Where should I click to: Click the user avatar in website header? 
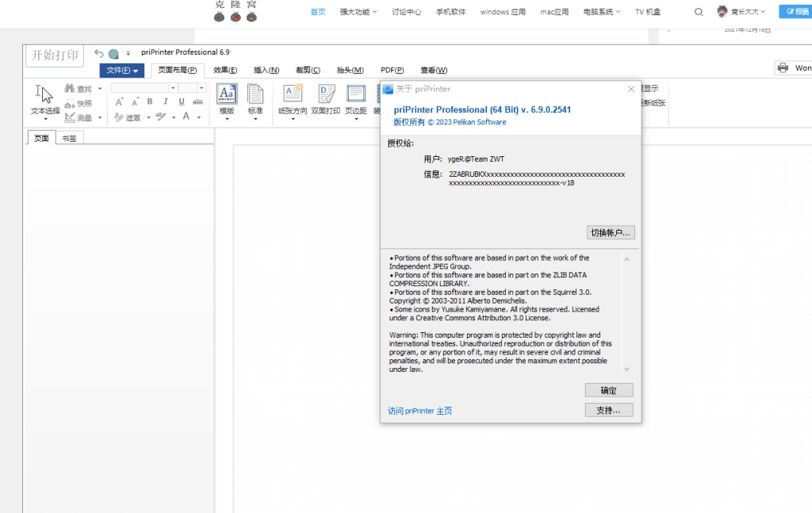[722, 11]
